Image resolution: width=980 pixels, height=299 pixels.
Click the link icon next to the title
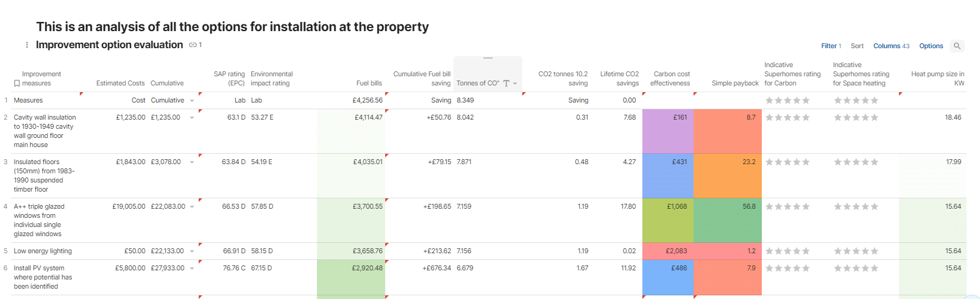193,45
